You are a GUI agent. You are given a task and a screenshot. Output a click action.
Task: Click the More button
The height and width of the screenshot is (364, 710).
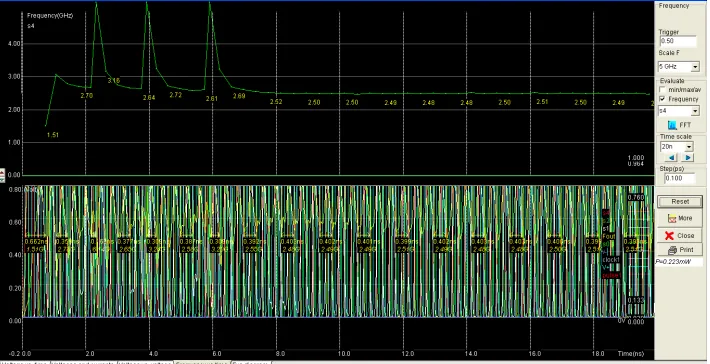click(679, 218)
